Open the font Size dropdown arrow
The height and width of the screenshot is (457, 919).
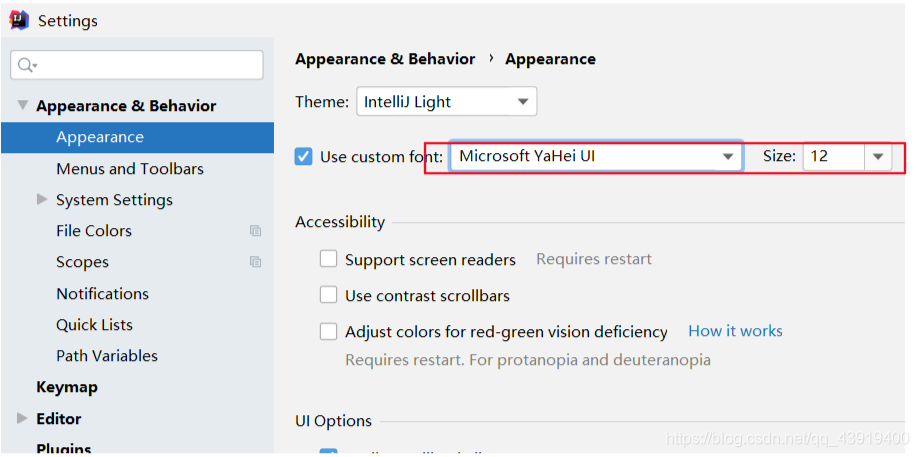[877, 157]
